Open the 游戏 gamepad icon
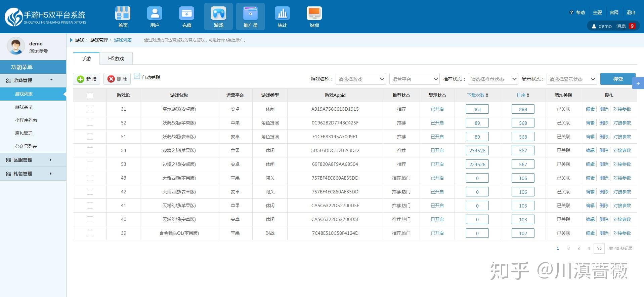644x297 pixels. click(x=218, y=16)
